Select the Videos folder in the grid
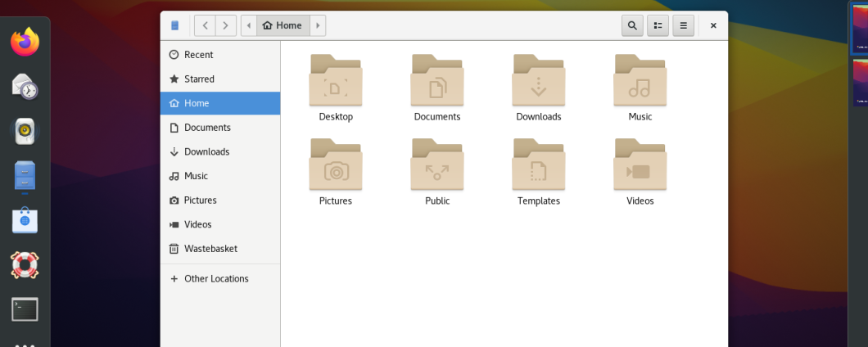Image resolution: width=868 pixels, height=347 pixels. [x=640, y=165]
